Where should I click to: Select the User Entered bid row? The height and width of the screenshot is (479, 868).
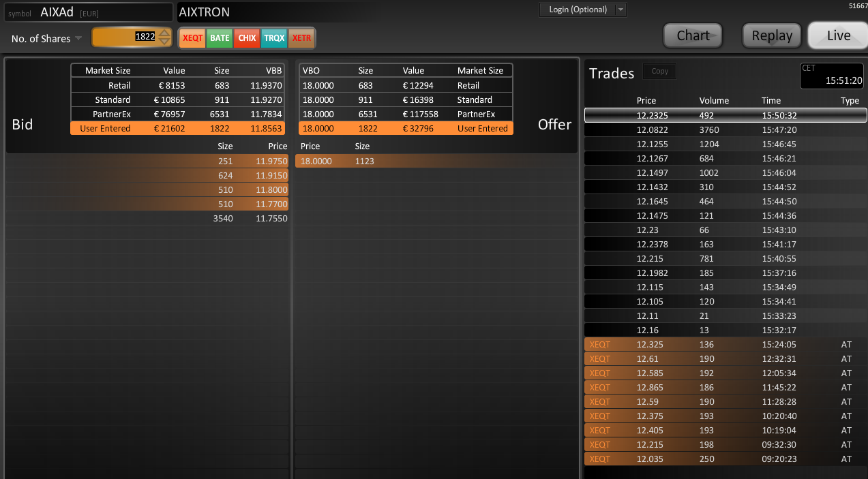(177, 128)
